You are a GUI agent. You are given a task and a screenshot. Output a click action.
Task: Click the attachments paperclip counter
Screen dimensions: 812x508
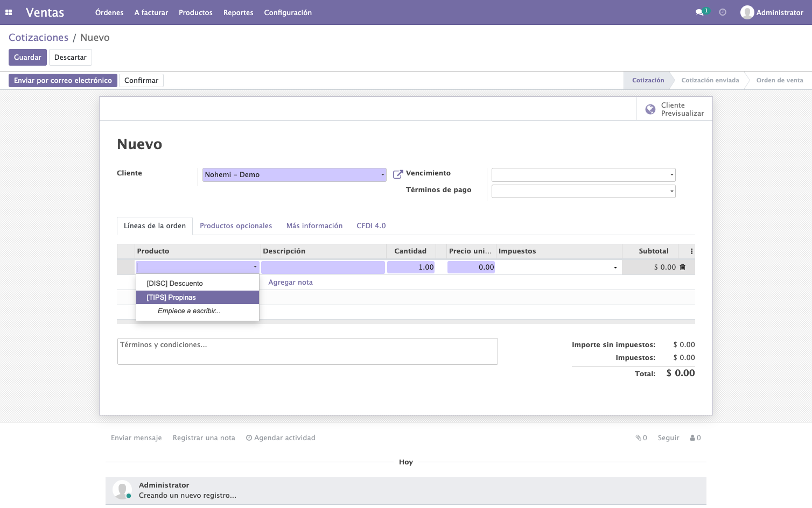641,438
